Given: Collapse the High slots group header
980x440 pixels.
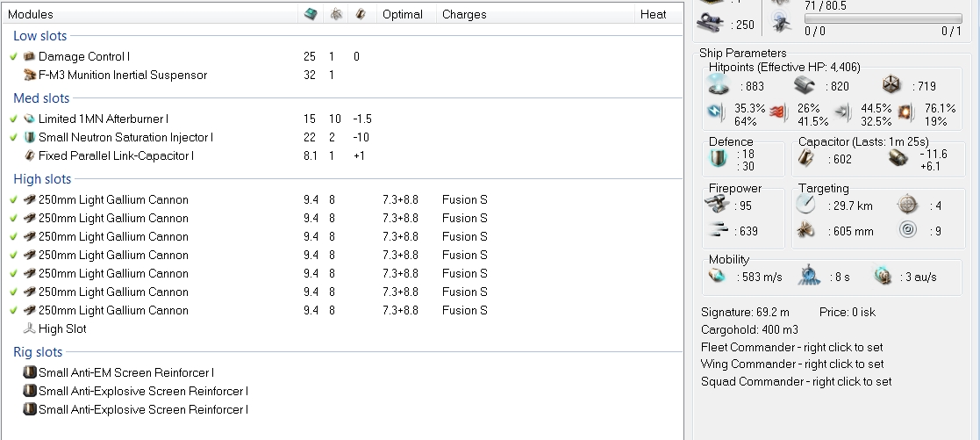Looking at the screenshot, I should click(41, 179).
